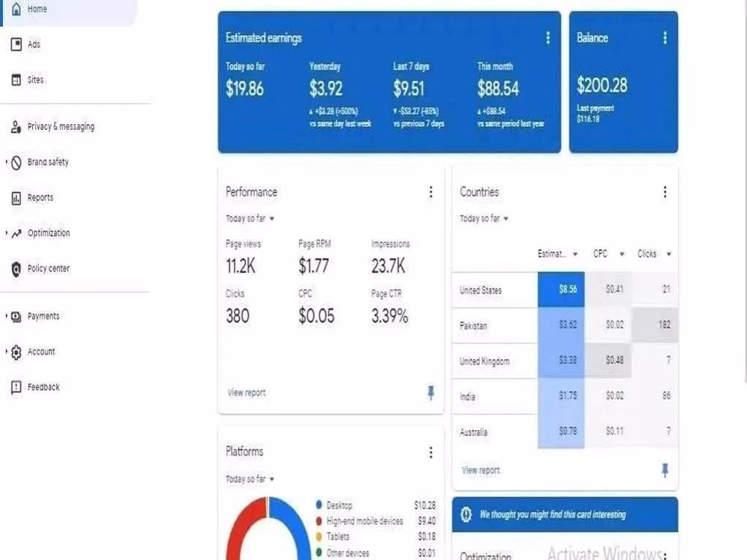The height and width of the screenshot is (560, 747).
Task: Pin the Performance card
Action: 431,393
